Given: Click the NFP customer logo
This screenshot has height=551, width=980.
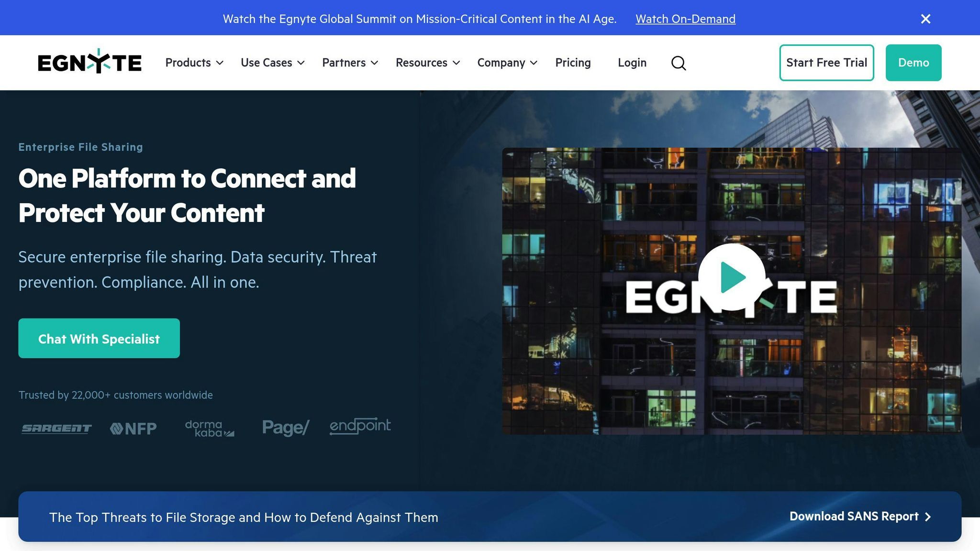Looking at the screenshot, I should point(134,428).
